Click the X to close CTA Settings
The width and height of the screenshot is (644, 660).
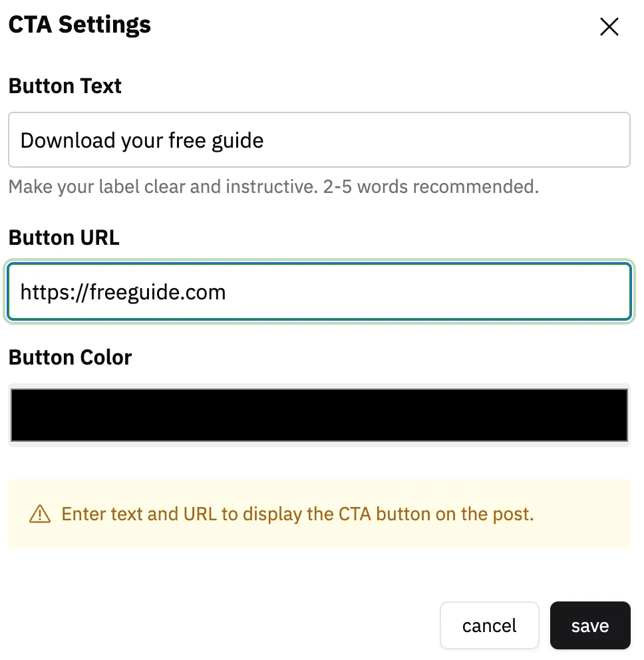click(x=609, y=27)
